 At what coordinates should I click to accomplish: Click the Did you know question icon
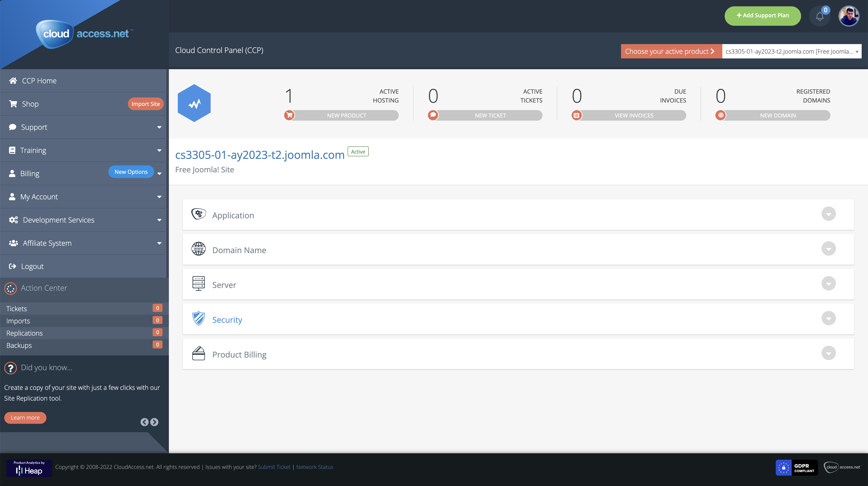click(10, 368)
